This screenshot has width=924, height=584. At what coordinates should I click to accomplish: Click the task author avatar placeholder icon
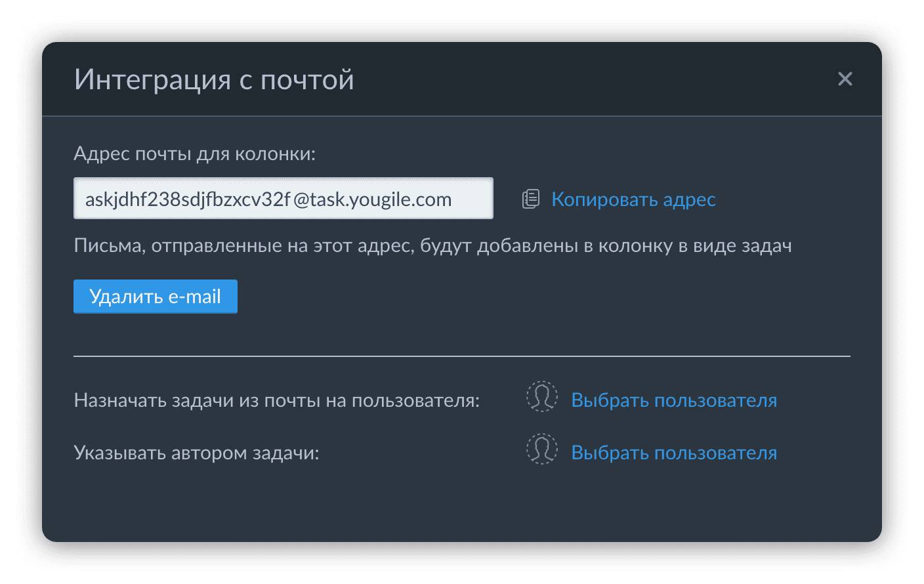pyautogui.click(x=541, y=449)
